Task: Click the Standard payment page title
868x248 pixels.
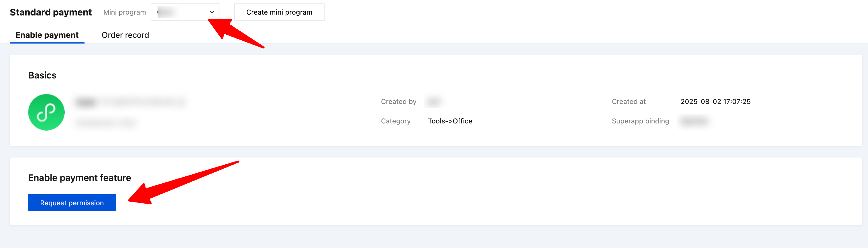Action: click(50, 12)
